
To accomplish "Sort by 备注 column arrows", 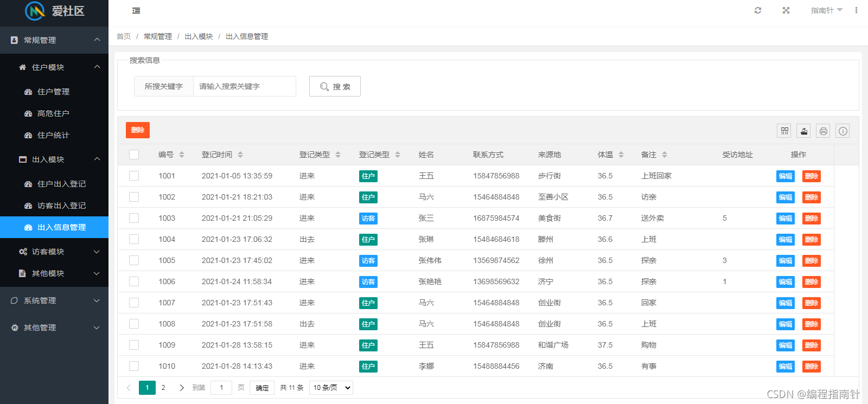I will click(x=665, y=155).
